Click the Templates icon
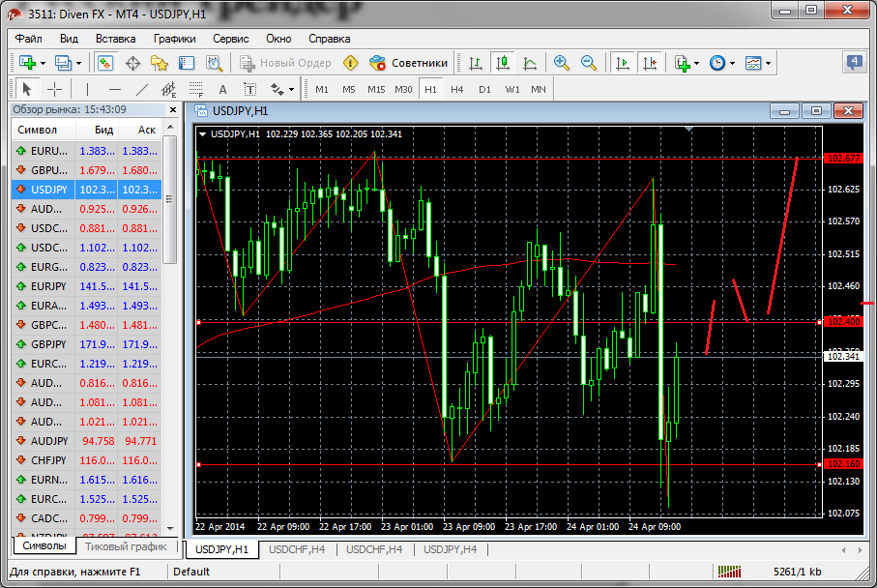The image size is (877, 588). pos(753,63)
